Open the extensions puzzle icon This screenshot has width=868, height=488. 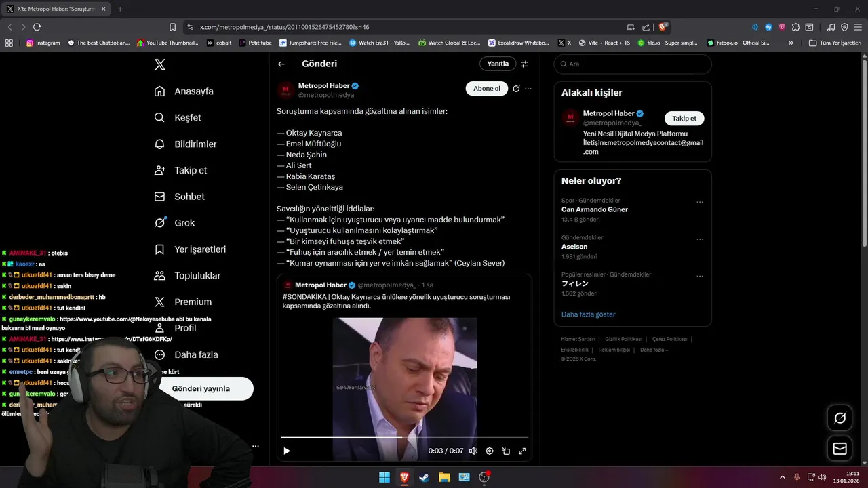click(795, 27)
